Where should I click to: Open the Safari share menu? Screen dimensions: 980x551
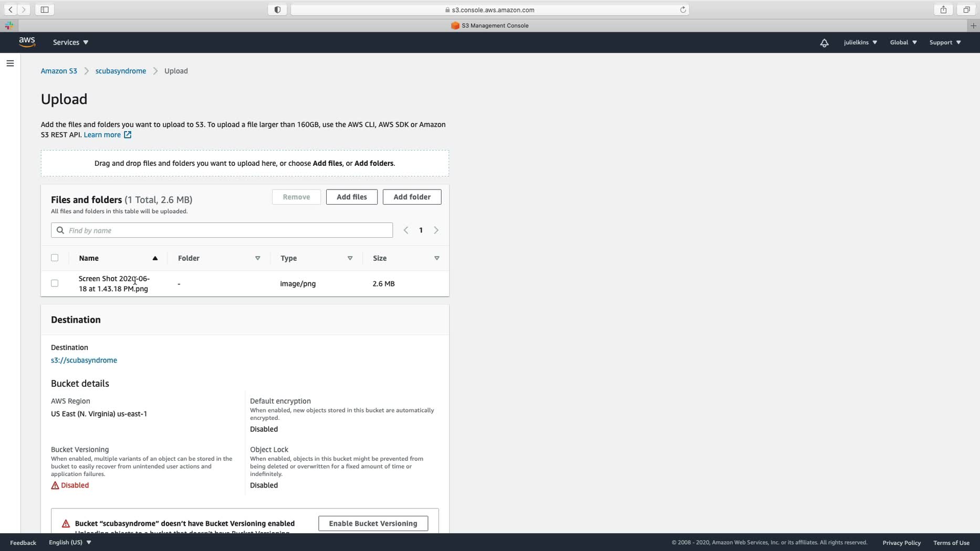943,9
